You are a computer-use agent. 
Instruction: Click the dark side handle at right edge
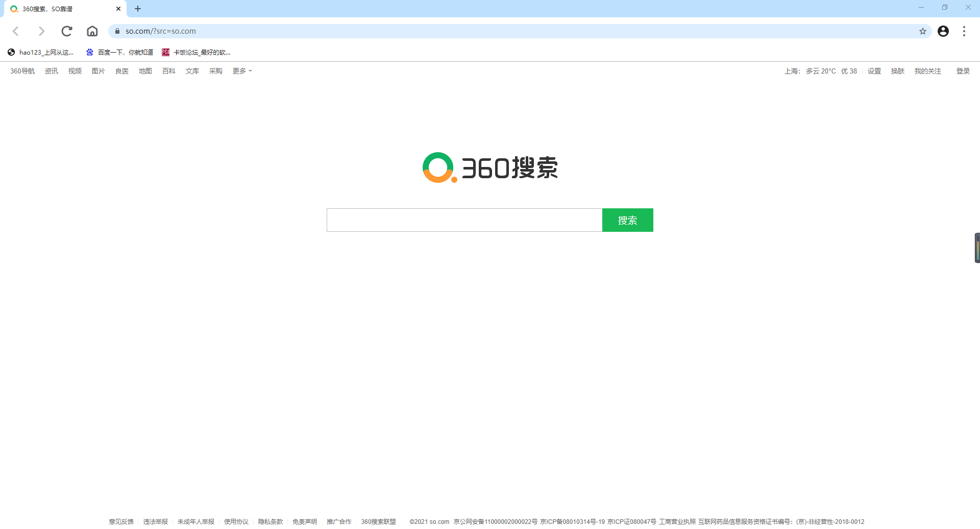977,248
